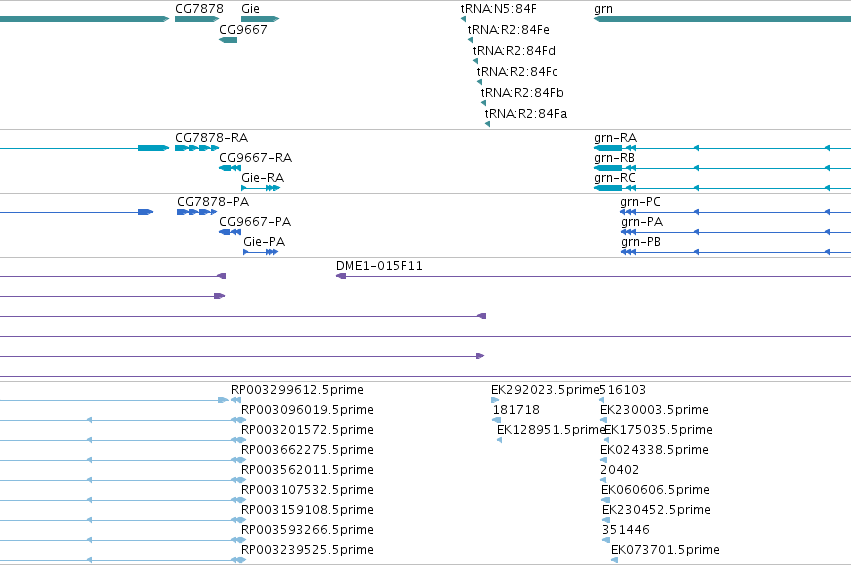Select the RP003096019.5prime EST label
The width and height of the screenshot is (851, 565).
307,410
